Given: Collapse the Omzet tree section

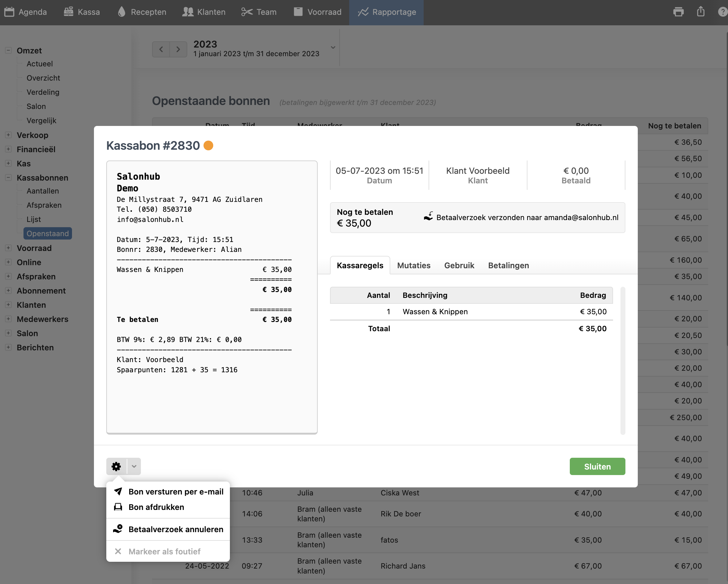Looking at the screenshot, I should pos(8,51).
